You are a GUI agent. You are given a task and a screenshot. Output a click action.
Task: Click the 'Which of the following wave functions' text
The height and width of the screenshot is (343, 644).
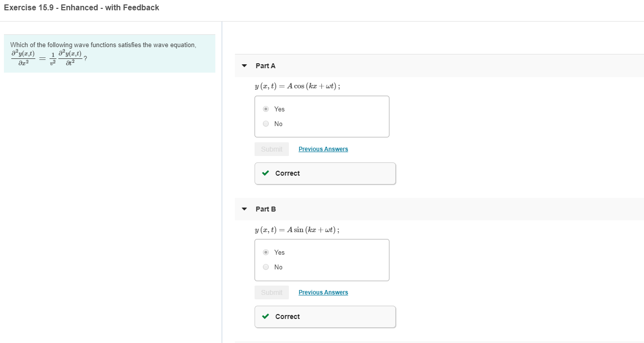103,45
